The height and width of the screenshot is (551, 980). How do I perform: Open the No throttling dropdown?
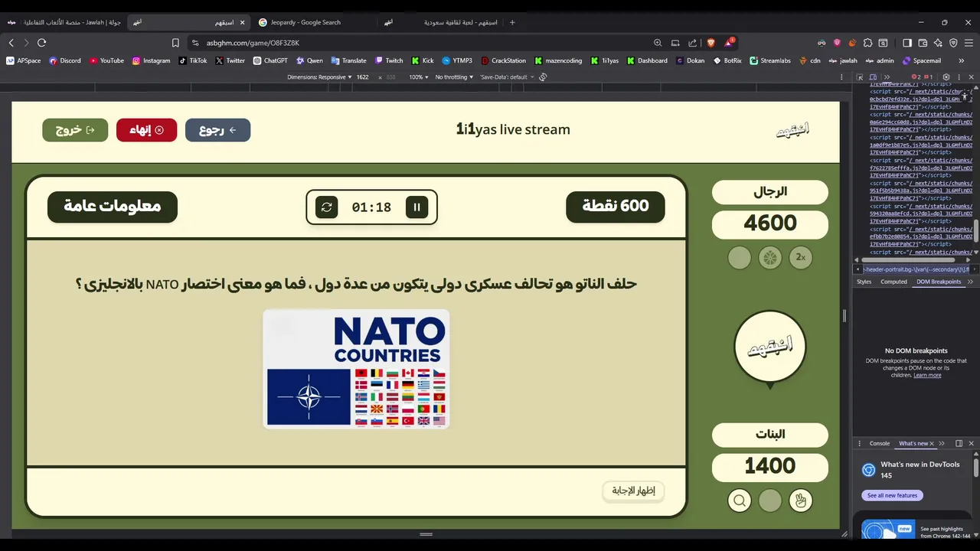pos(455,77)
